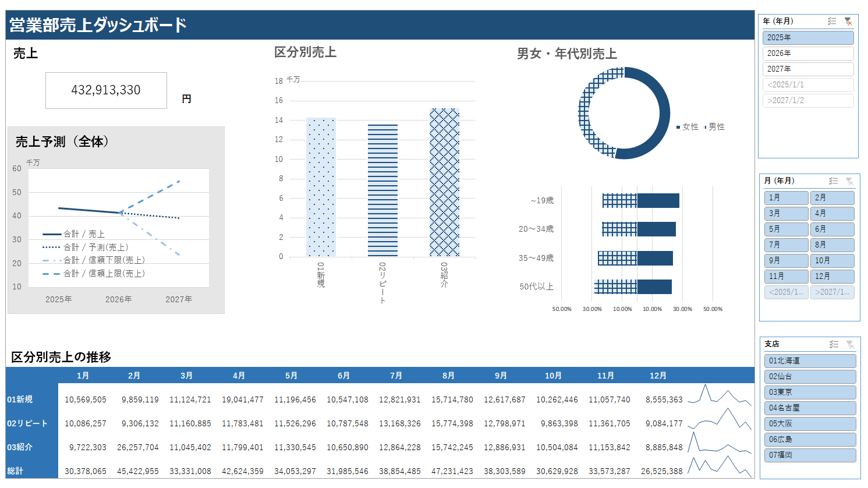Clear the filter on the 年 slicer
This screenshot has width=868, height=488.
pos(848,21)
